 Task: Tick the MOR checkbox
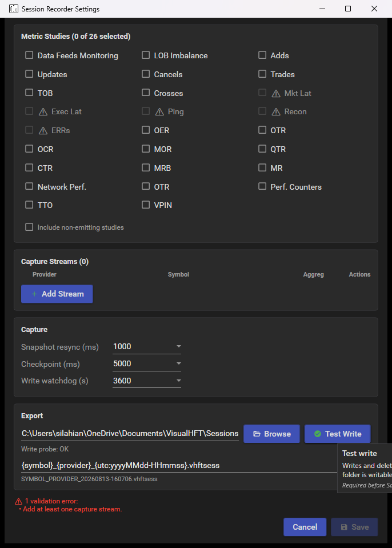[x=146, y=149]
